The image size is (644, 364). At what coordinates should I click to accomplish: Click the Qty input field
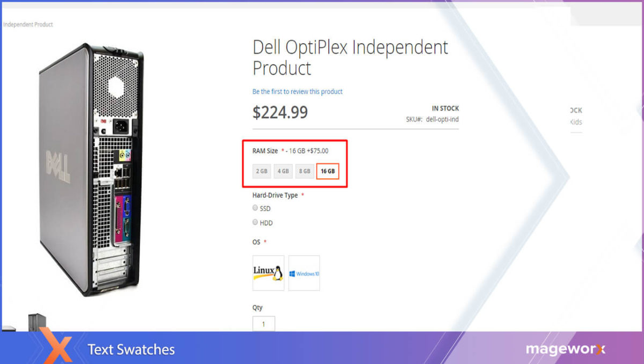coord(264,324)
